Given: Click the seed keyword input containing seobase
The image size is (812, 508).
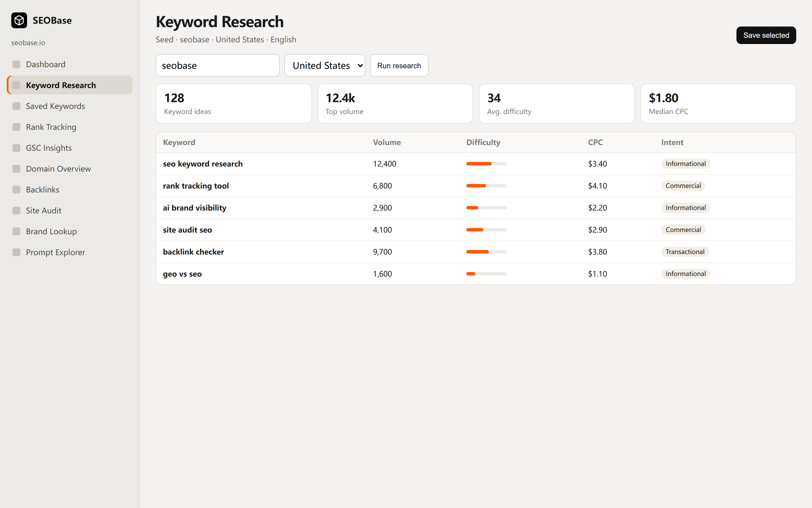Looking at the screenshot, I should point(217,65).
